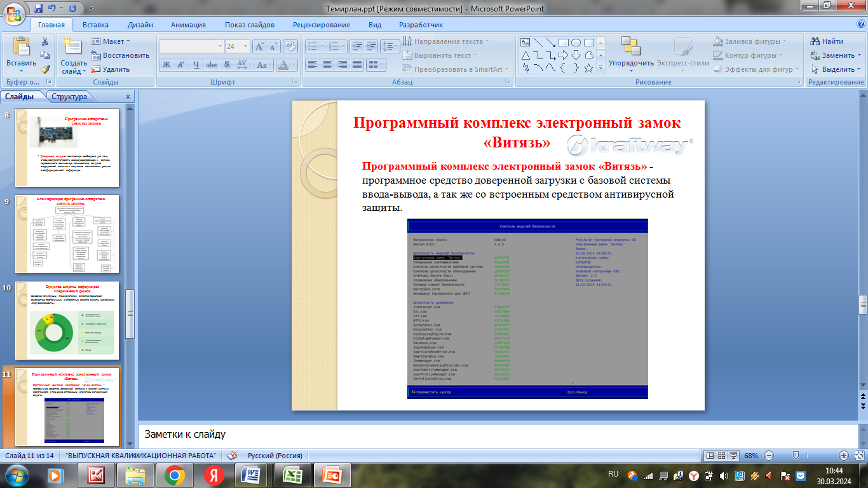Click Создать слайд button
Viewport: 868px width, 488px height.
coord(74,56)
